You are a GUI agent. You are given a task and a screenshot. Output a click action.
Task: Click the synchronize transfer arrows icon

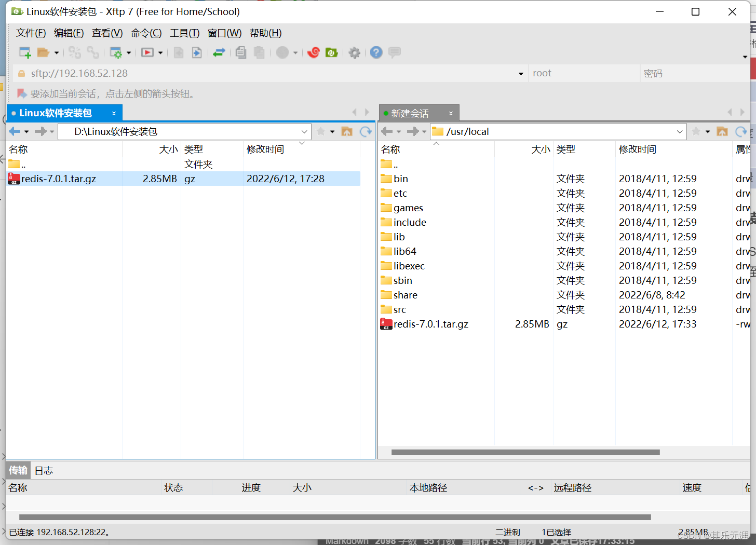[219, 52]
